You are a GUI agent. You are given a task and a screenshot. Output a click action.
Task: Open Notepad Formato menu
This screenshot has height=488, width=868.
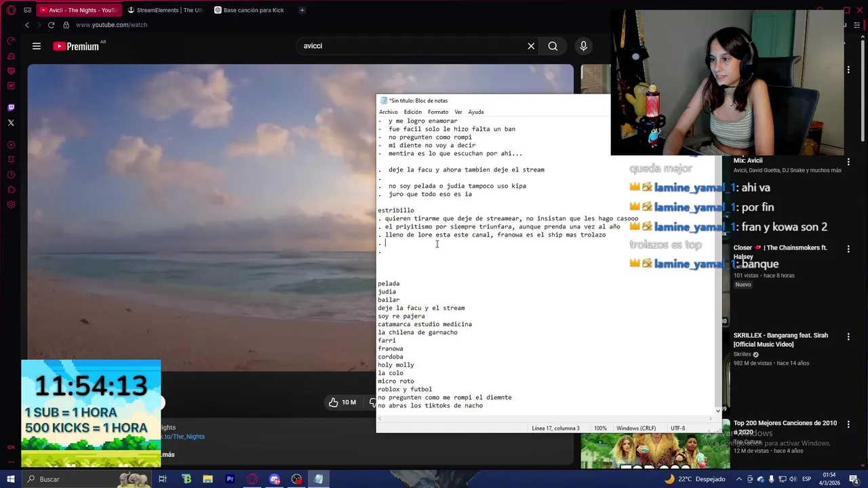(x=438, y=112)
